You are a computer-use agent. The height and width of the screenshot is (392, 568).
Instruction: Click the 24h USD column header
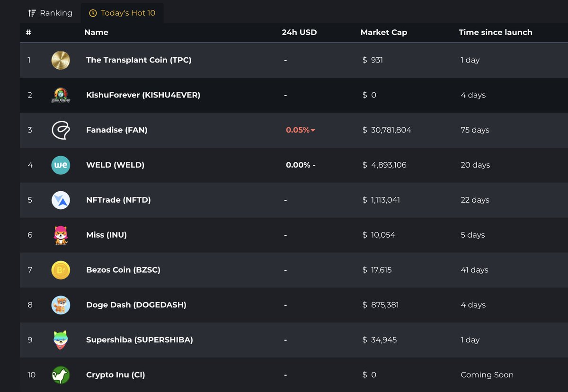click(x=299, y=33)
